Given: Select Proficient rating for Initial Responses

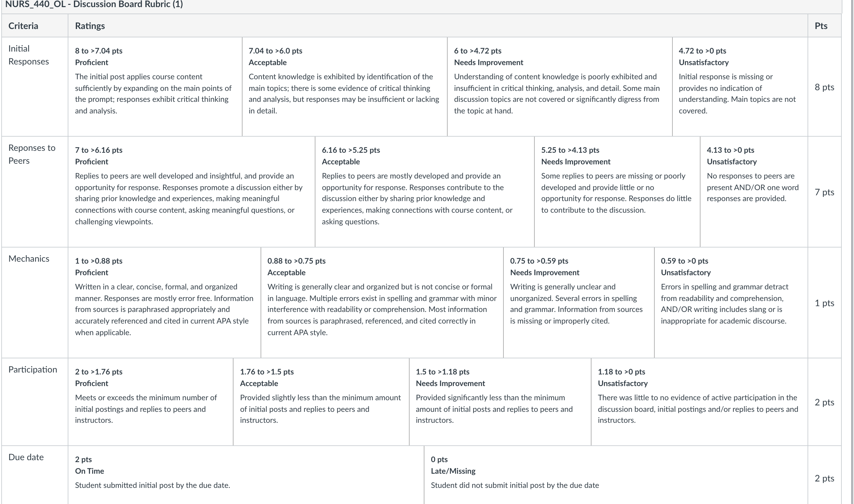Looking at the screenshot, I should pos(155,87).
